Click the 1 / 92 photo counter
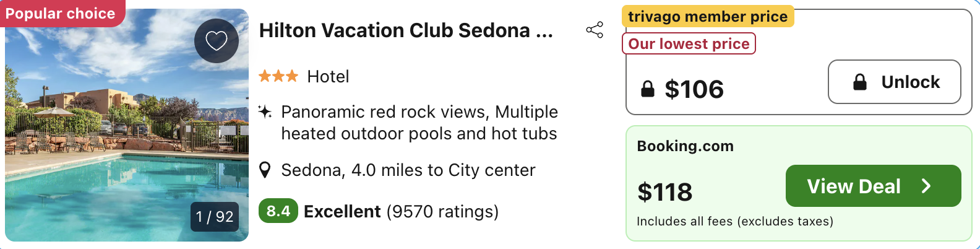This screenshot has width=980, height=249. pos(215,216)
